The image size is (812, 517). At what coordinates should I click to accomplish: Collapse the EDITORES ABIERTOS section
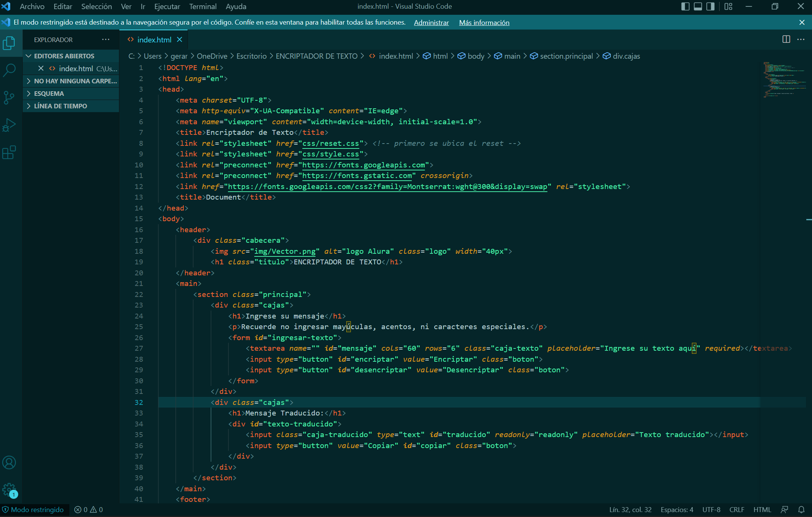point(71,56)
